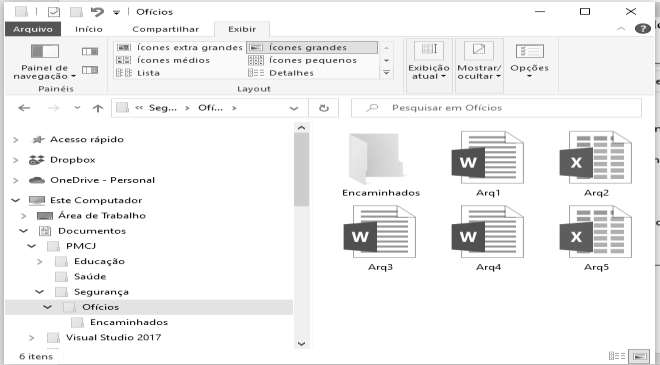This screenshot has height=365, width=660.
Task: Open the Opções folder options icon
Action: (530, 51)
